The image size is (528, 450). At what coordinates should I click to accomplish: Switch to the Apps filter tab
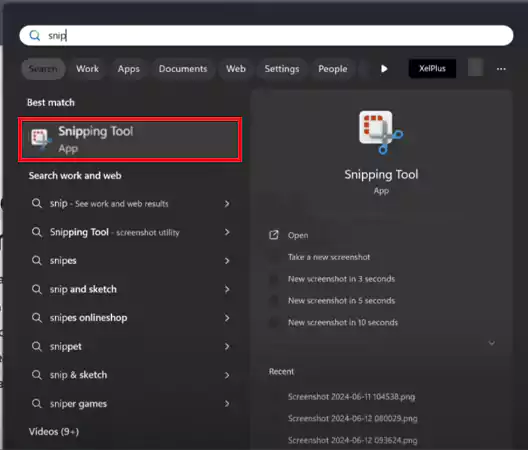click(129, 69)
